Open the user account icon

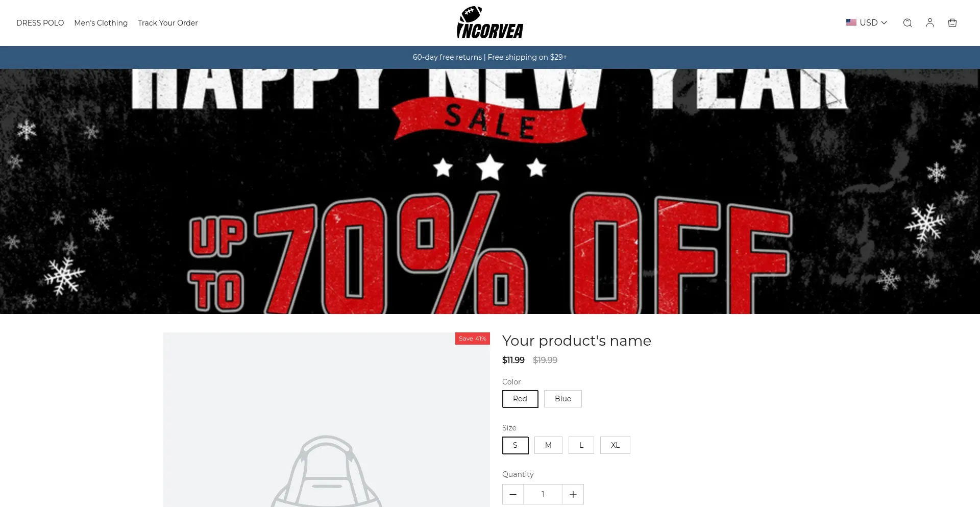(930, 23)
